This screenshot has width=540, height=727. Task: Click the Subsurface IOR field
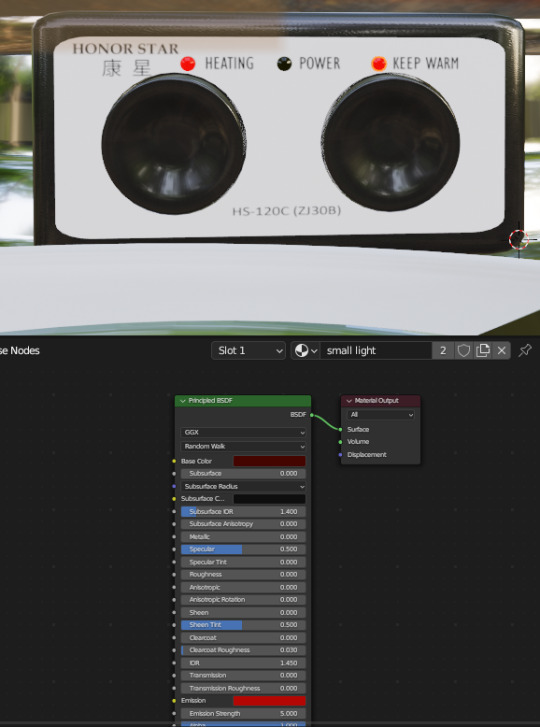pos(243,512)
